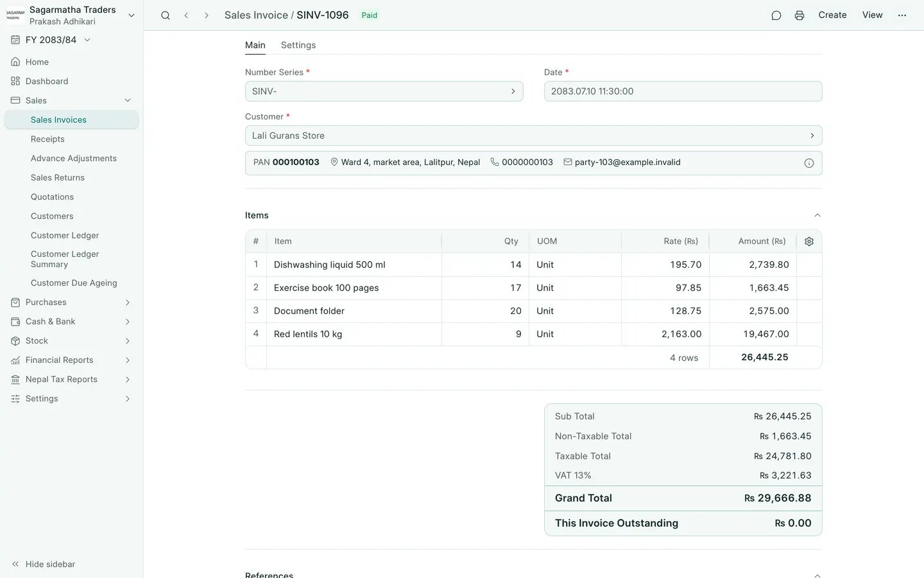Go to previous record arrow
The image size is (924, 578).
click(x=186, y=15)
